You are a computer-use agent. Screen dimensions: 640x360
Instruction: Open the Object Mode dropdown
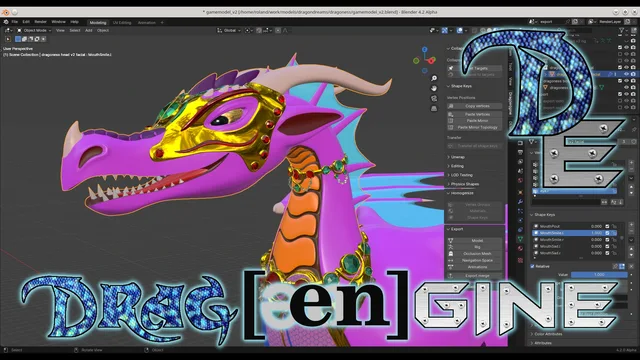pos(34,30)
